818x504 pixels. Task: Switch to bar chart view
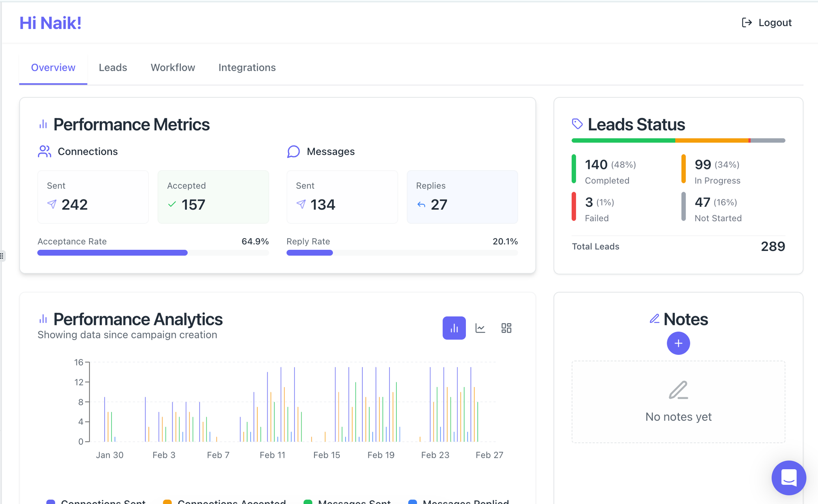(x=454, y=328)
